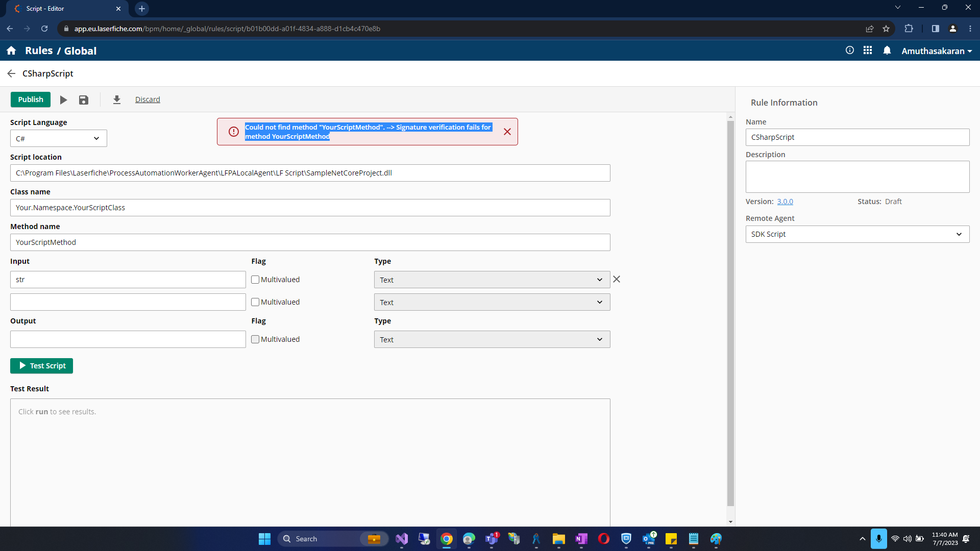
Task: Click the home icon in header
Action: coord(11,51)
